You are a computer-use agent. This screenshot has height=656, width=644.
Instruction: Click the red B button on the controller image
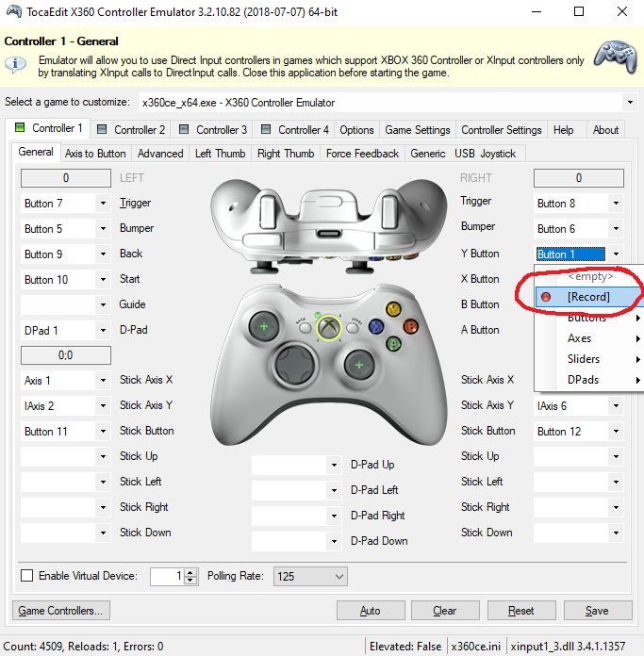tap(410, 326)
